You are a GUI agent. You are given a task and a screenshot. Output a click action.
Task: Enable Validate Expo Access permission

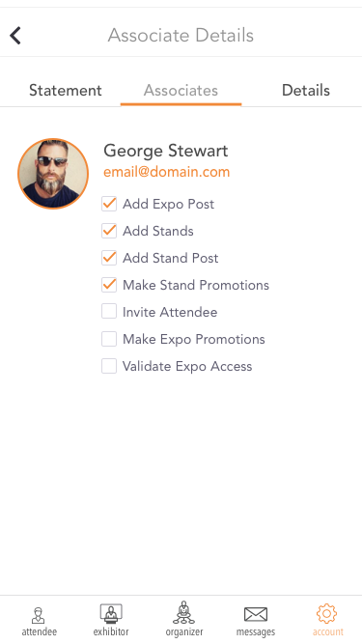coord(109,366)
